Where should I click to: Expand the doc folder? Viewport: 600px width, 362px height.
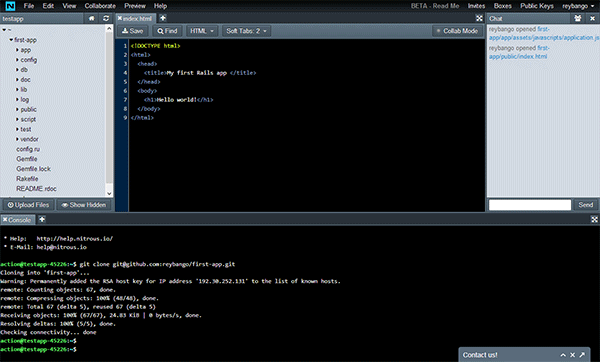17,80
